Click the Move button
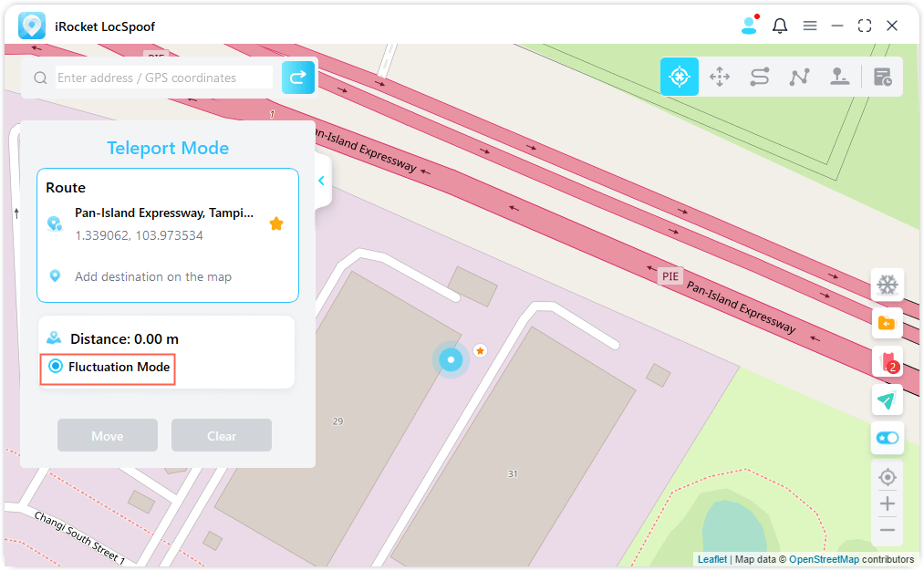924x571 pixels. (x=108, y=435)
